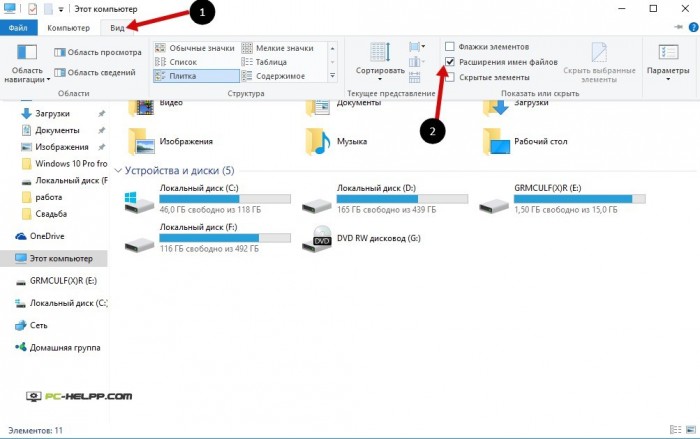Uncheck File name extensions (Расширения имен файлов)
The width and height of the screenshot is (700, 439).
450,62
